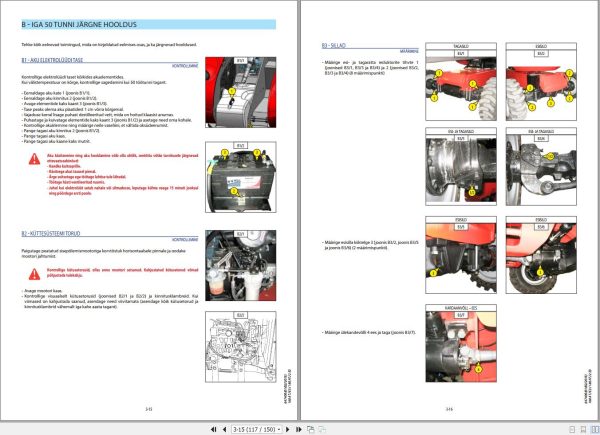Go to the next page
The image size is (600, 435).
(288, 430)
